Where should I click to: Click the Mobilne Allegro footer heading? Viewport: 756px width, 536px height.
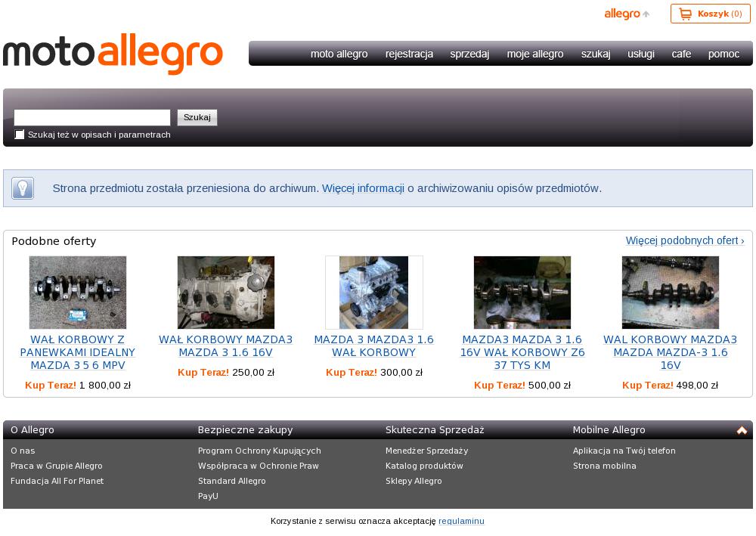[x=609, y=430]
